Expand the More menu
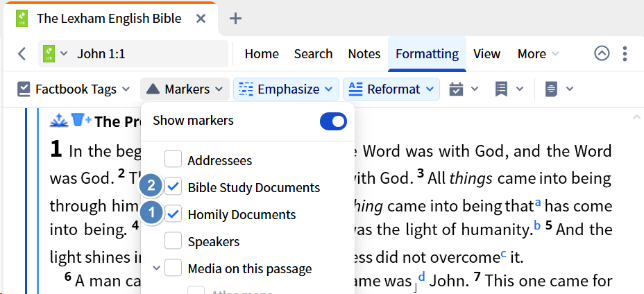 click(538, 54)
